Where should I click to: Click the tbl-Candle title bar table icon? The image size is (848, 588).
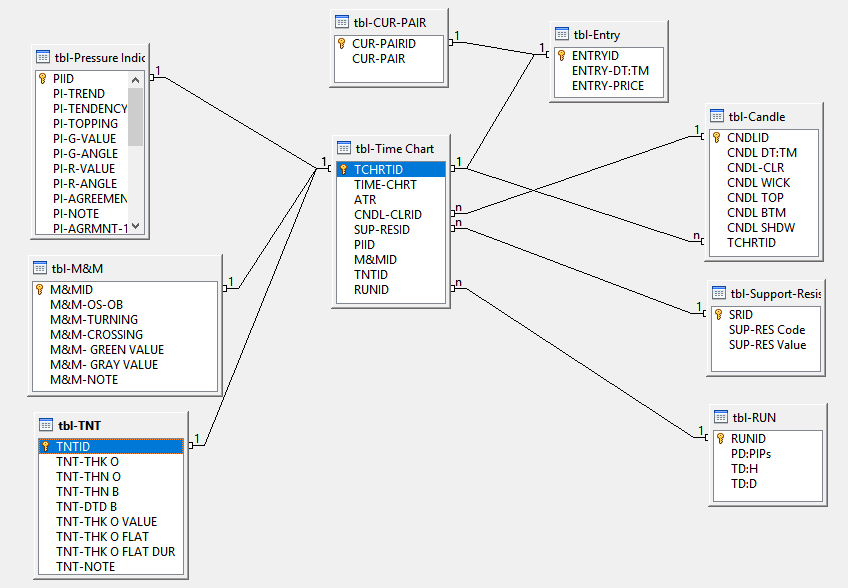(716, 116)
